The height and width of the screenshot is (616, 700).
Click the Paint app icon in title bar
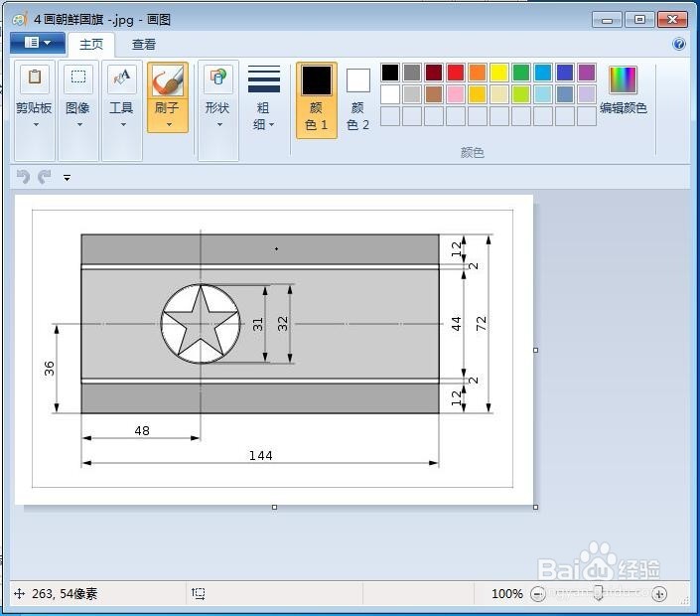[20, 20]
